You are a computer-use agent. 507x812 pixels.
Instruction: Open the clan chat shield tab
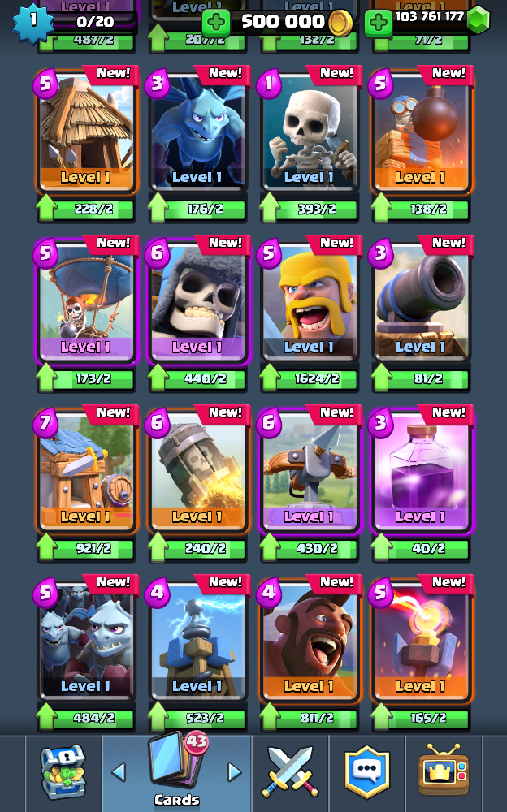(x=366, y=771)
